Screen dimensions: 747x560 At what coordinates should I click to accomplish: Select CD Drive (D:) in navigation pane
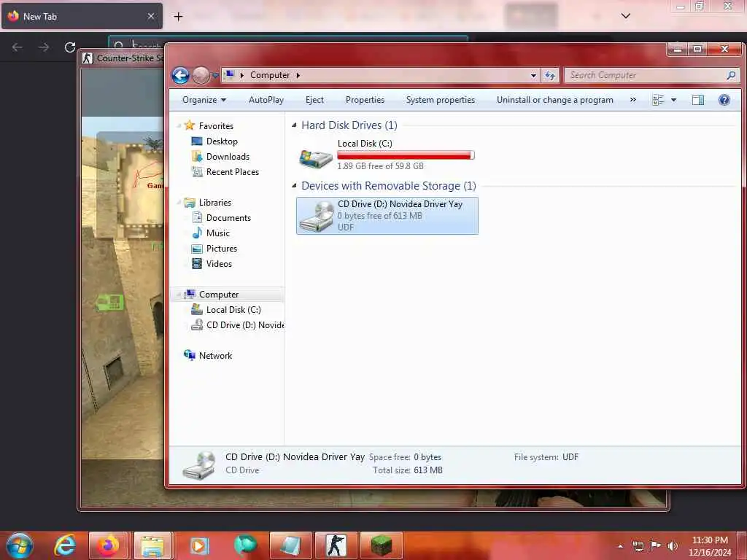click(245, 324)
